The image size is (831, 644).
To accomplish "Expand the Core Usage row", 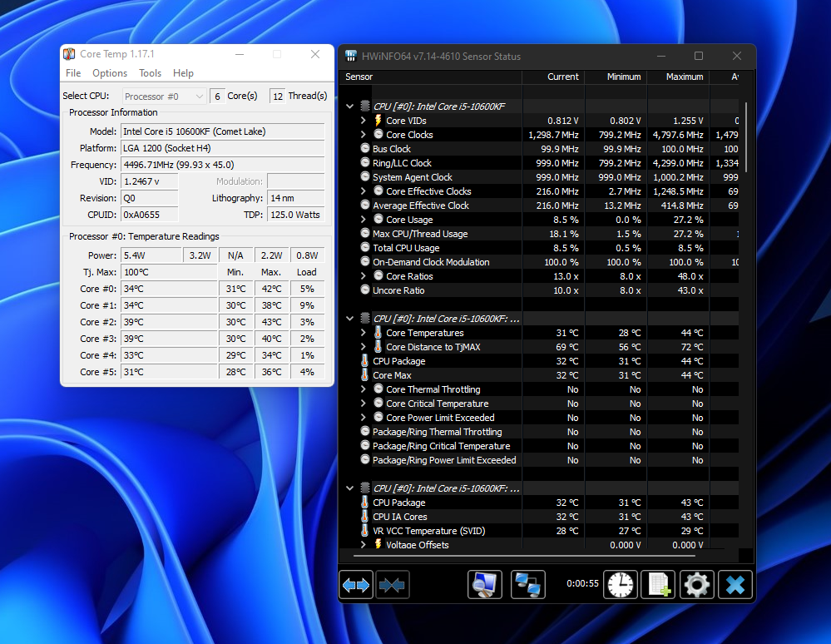I will pos(363,220).
